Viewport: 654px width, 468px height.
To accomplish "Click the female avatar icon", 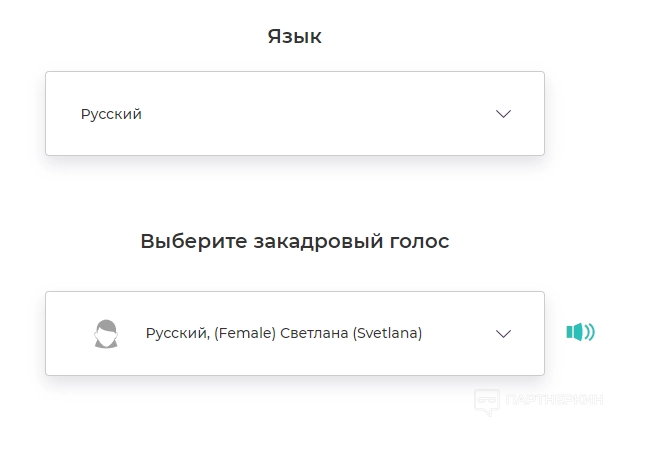I will (x=106, y=334).
